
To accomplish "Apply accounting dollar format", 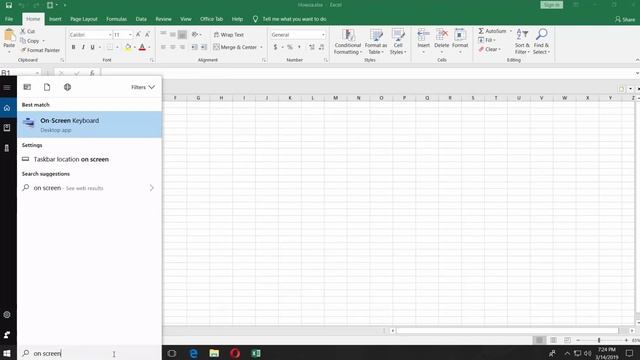I will pos(276,47).
